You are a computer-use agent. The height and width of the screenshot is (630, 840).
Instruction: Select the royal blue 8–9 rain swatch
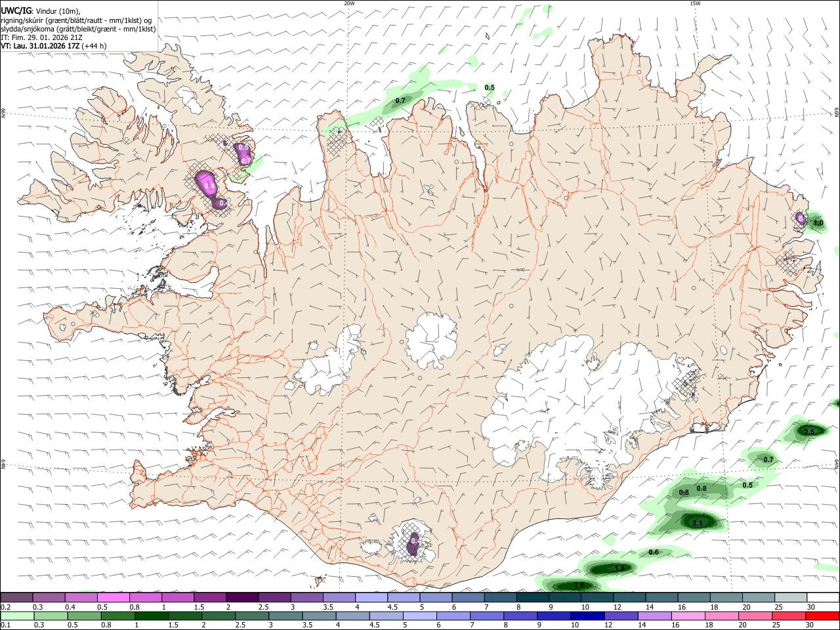pos(521,616)
